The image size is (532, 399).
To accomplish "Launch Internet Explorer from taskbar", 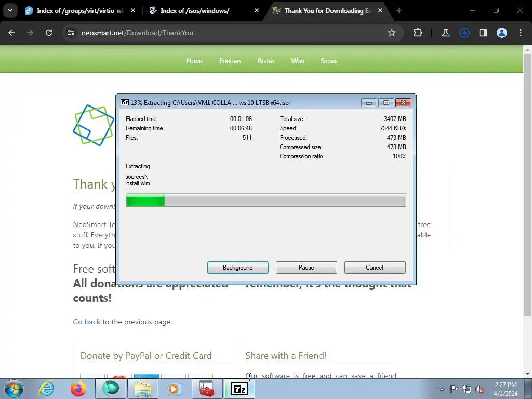I will (x=46, y=389).
